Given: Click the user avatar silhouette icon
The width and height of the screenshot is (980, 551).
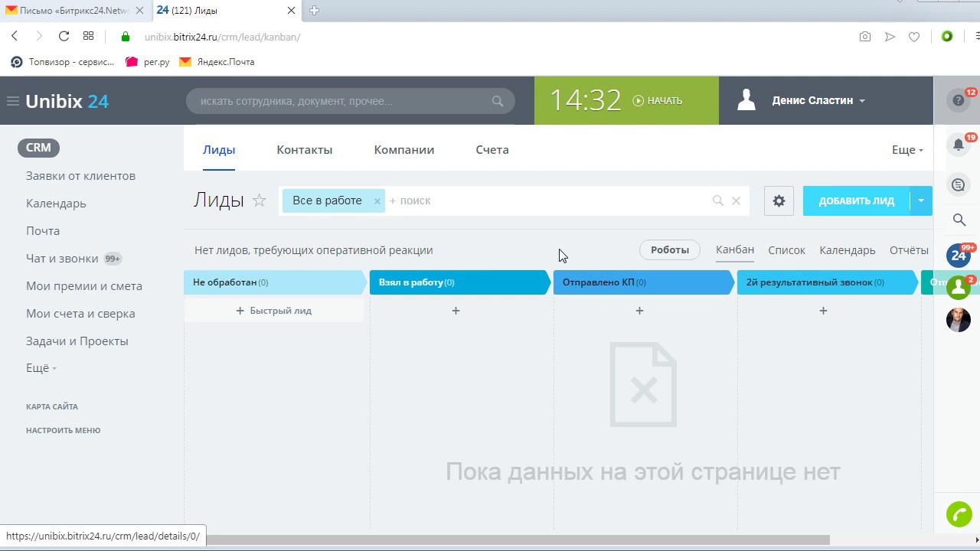Looking at the screenshot, I should (x=746, y=100).
